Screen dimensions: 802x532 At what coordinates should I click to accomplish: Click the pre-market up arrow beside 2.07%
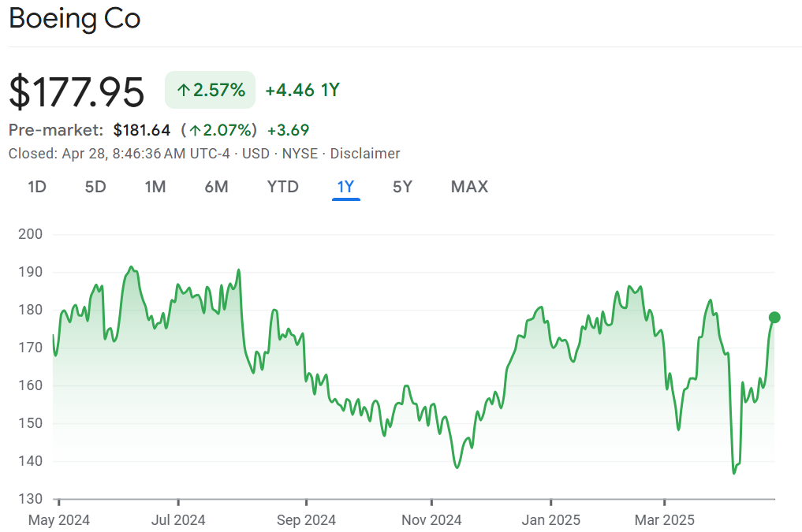(195, 130)
